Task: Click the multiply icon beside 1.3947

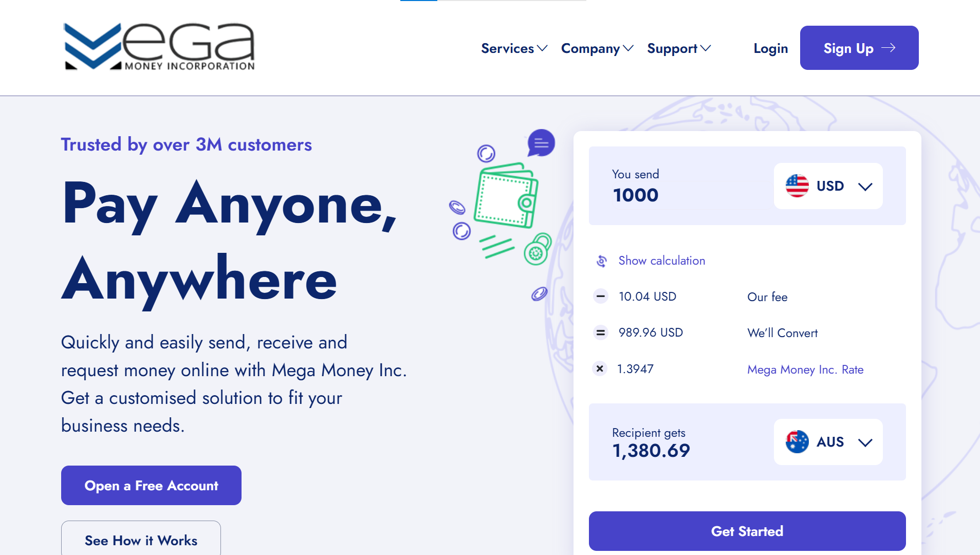Action: click(600, 368)
